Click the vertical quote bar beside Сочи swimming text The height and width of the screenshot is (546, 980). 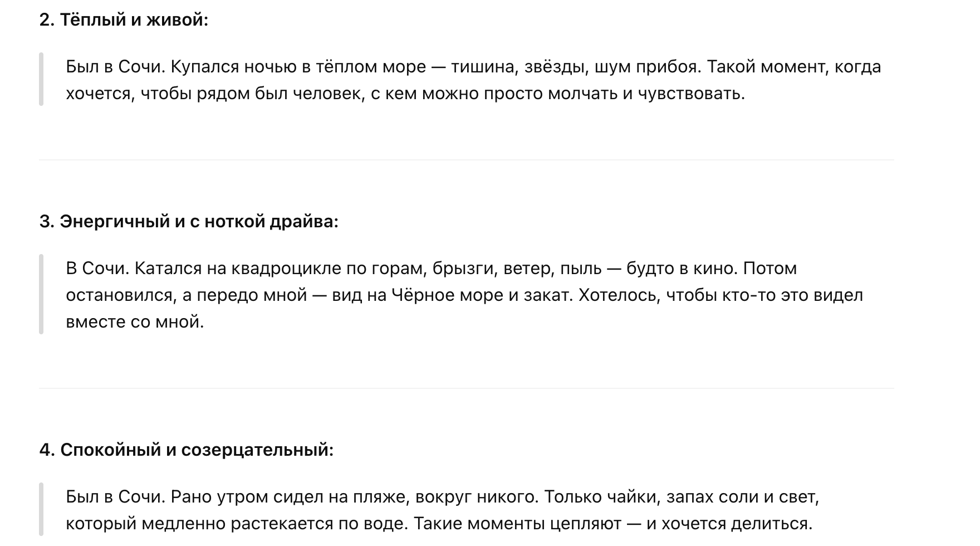[41, 79]
